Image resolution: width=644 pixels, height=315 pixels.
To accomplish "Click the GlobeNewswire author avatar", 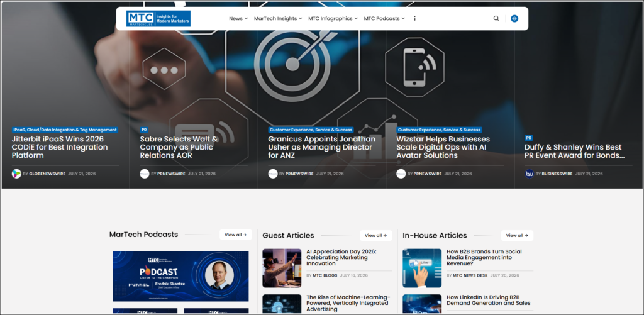I will point(16,174).
